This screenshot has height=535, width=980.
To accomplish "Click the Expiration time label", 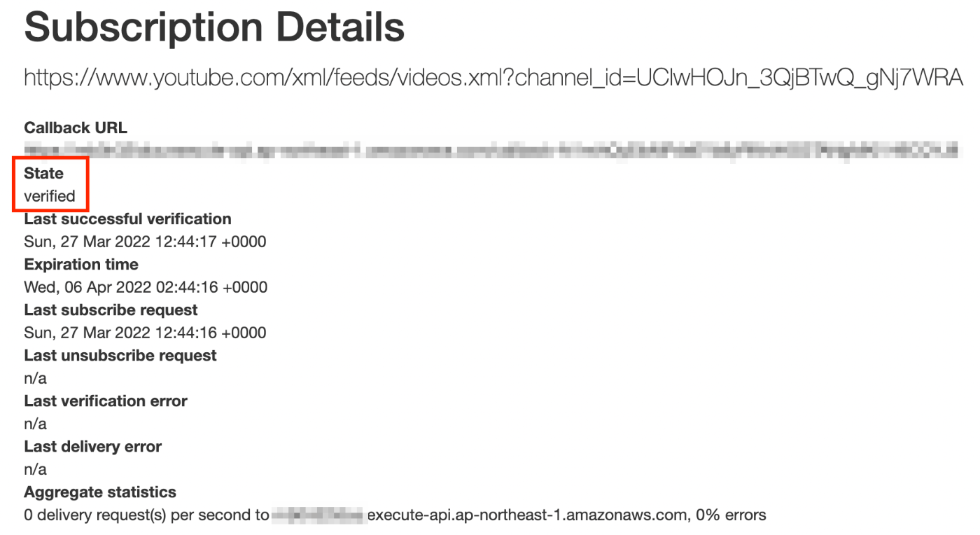I will pyautogui.click(x=81, y=264).
